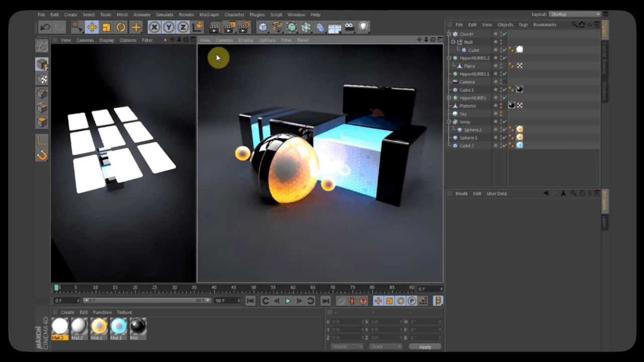This screenshot has height=362, width=644.
Task: Collapse the Null object tree
Action: [x=453, y=42]
